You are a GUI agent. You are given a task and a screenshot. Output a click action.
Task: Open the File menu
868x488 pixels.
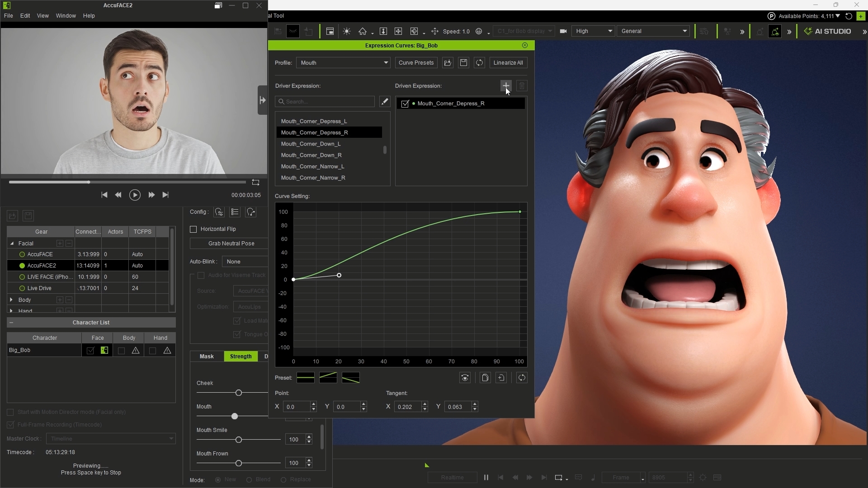click(9, 16)
